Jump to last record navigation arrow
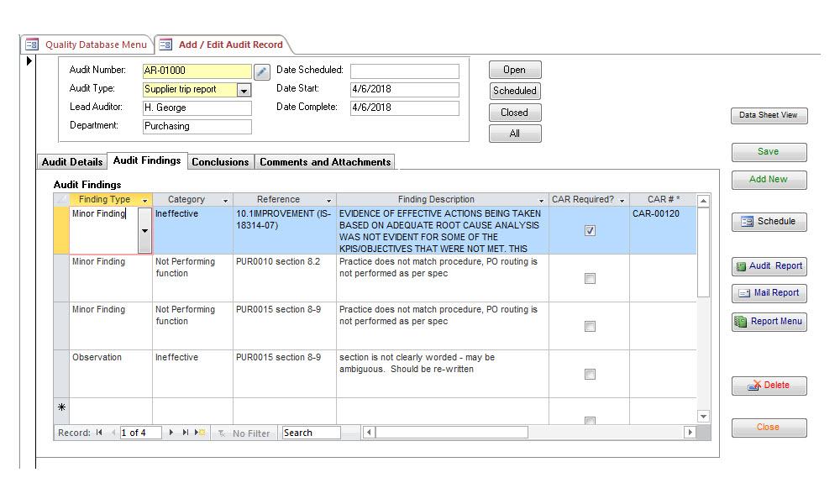This screenshot has width=840, height=504. click(186, 433)
